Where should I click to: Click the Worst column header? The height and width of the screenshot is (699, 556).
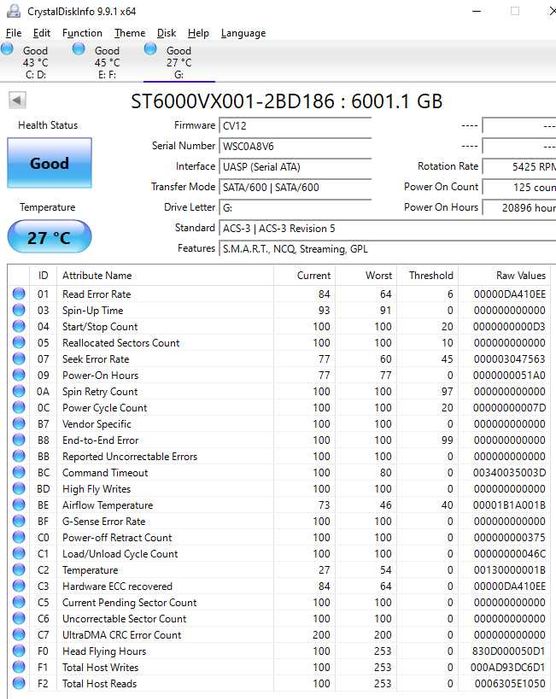coord(366,275)
